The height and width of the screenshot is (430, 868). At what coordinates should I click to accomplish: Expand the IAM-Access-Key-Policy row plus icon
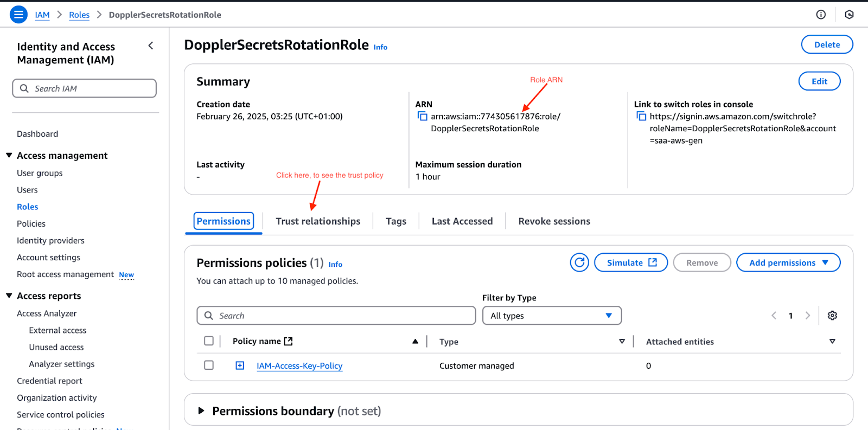240,365
